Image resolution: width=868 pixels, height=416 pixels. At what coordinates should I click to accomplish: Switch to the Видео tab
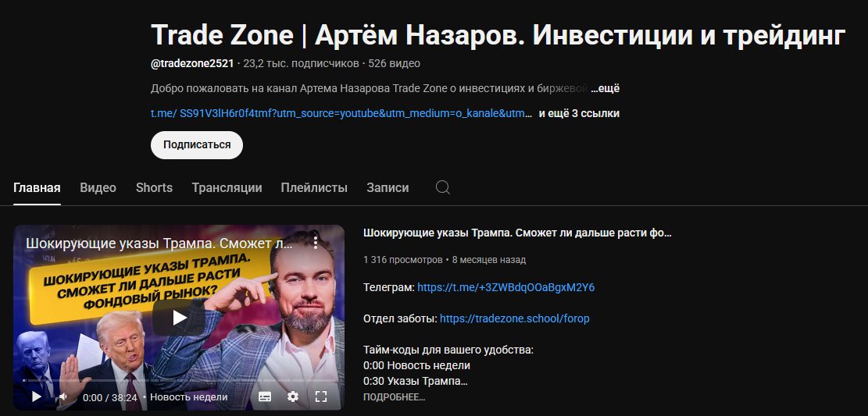click(x=98, y=187)
